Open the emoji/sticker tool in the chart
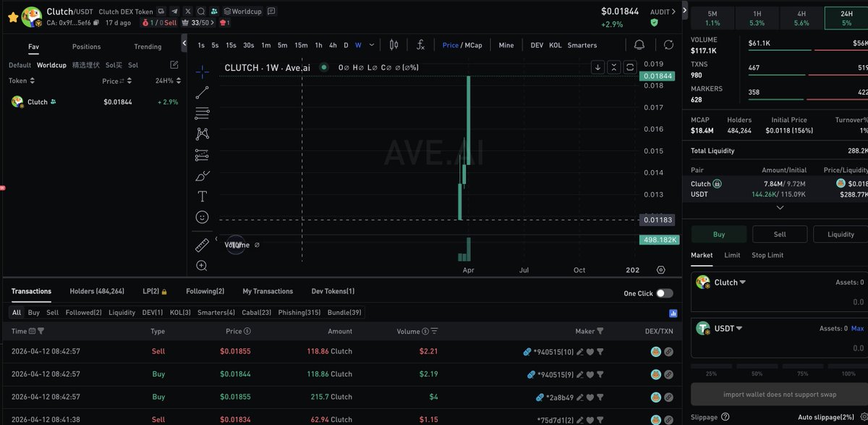868x425 pixels. tap(203, 217)
